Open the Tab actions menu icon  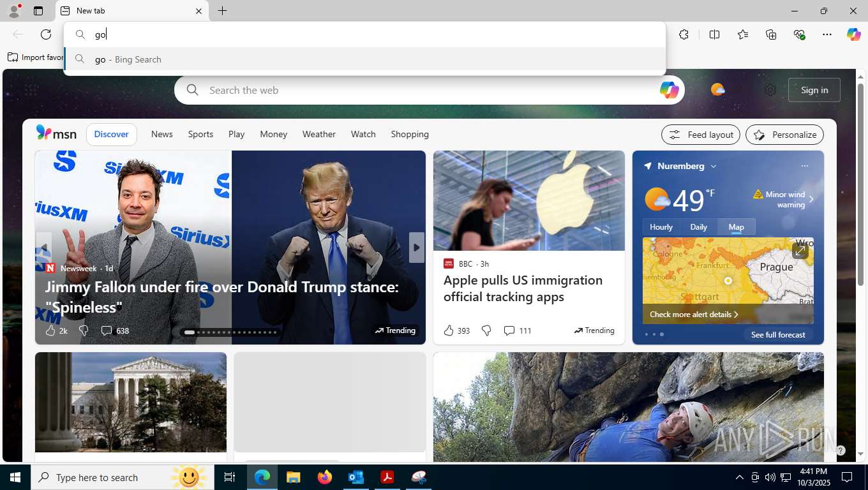[x=38, y=11]
